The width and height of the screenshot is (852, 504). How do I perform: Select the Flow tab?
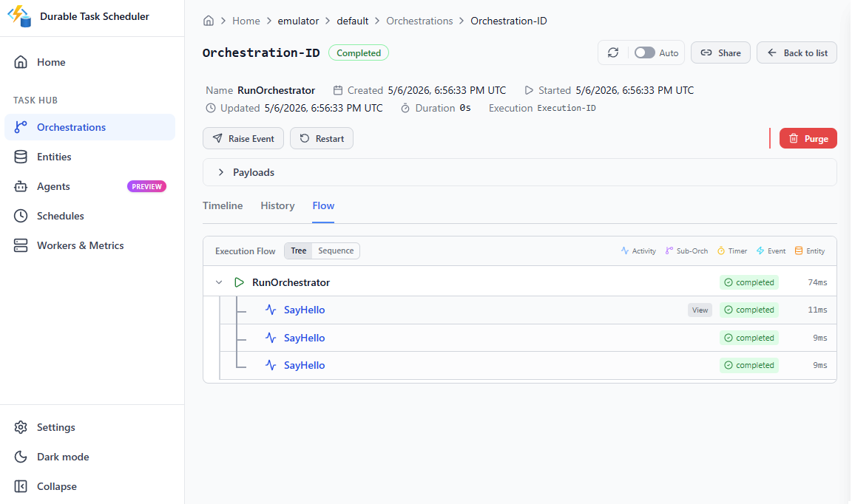[x=323, y=206]
